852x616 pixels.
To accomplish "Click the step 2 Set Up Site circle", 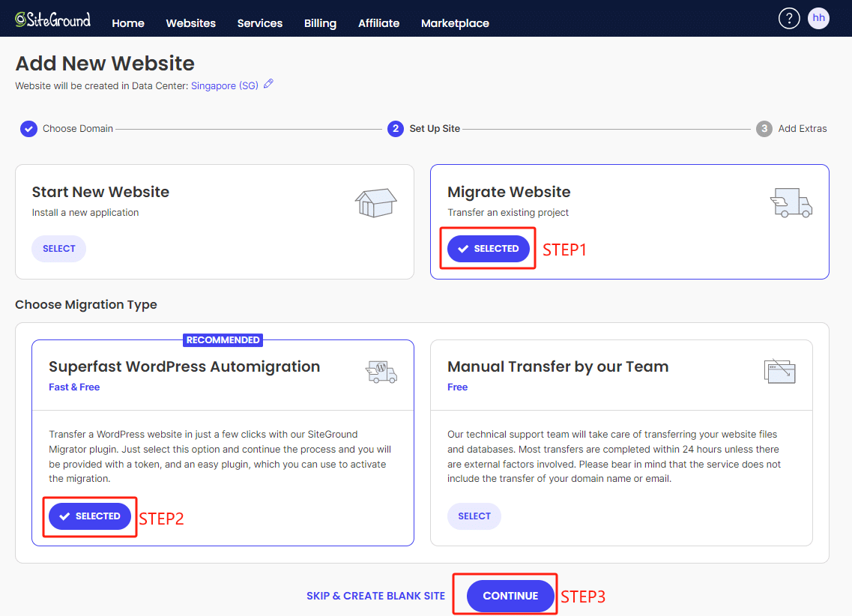I will pos(395,129).
